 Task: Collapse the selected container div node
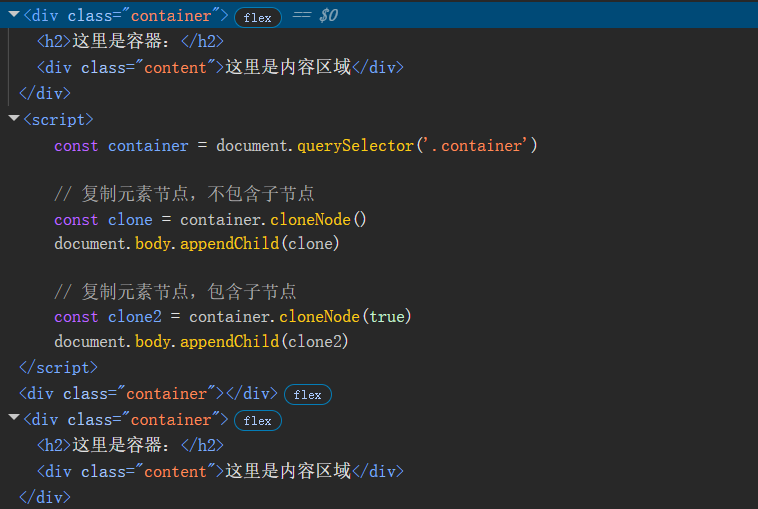click(x=13, y=16)
